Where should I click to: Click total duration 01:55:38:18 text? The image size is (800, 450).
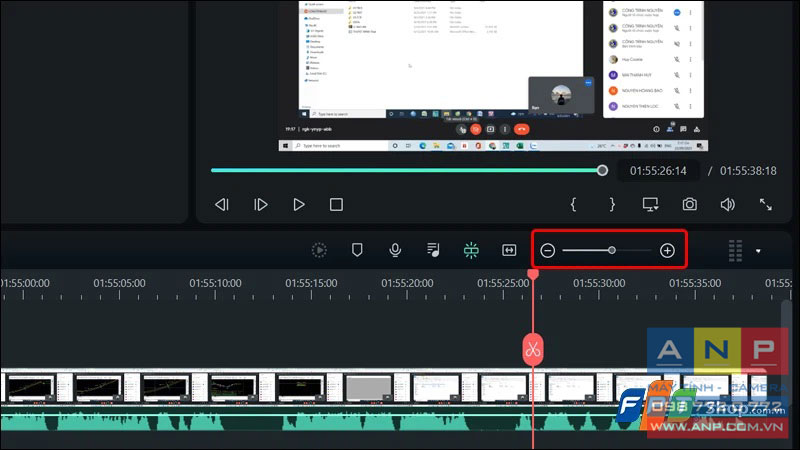(x=748, y=171)
